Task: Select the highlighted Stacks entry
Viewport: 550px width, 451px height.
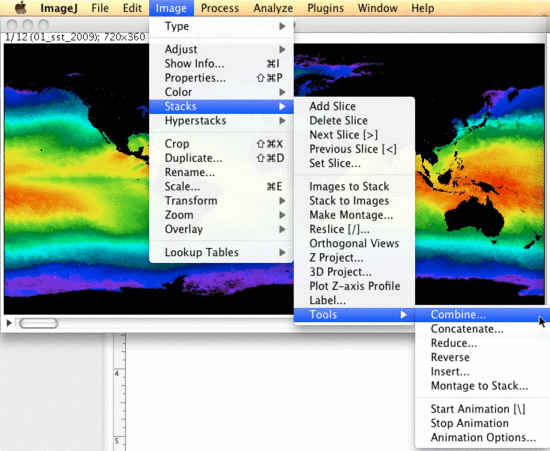Action: (221, 106)
